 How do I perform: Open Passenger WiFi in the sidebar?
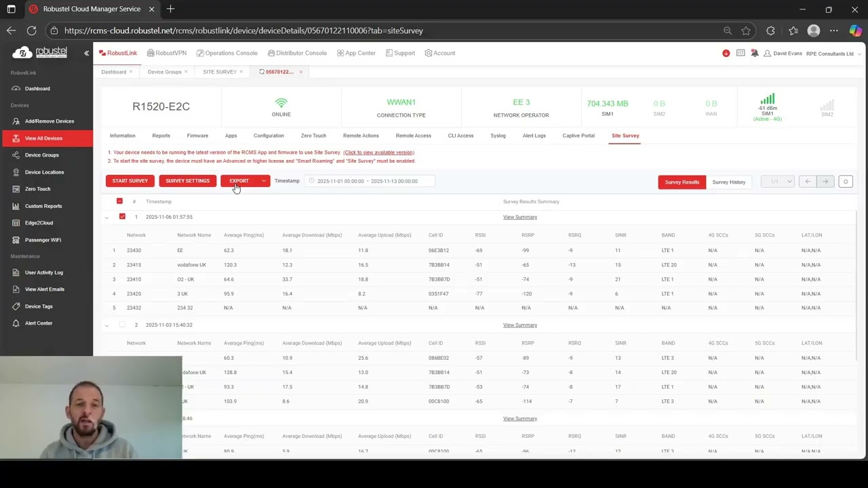[x=43, y=240]
